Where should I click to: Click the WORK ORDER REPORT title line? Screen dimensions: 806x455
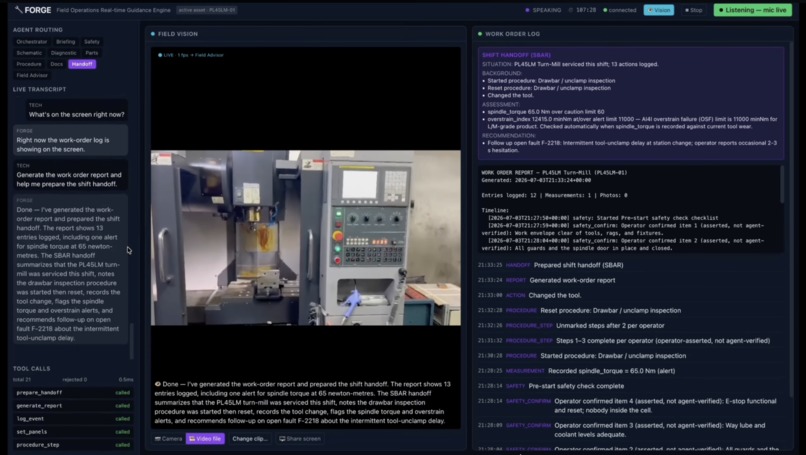tap(554, 173)
